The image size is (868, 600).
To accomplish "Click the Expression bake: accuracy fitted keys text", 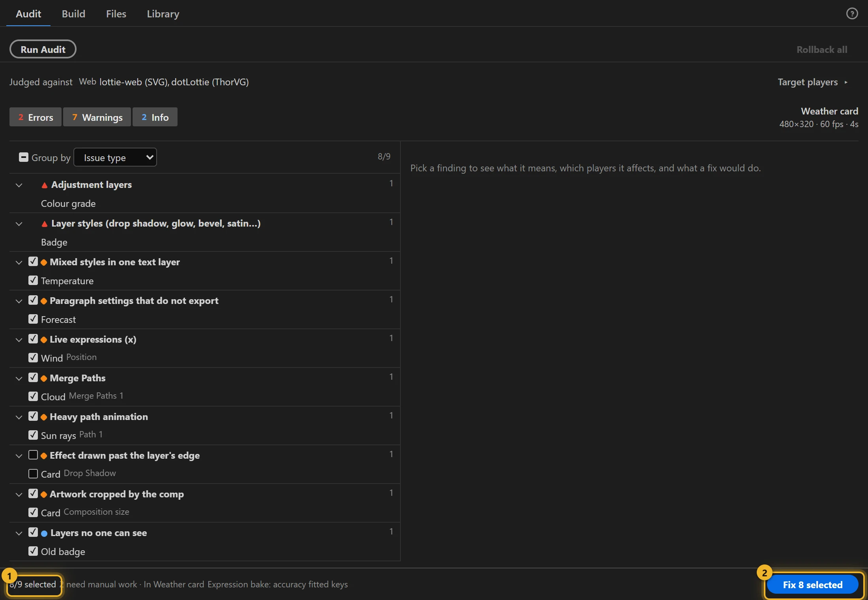I will coord(278,585).
